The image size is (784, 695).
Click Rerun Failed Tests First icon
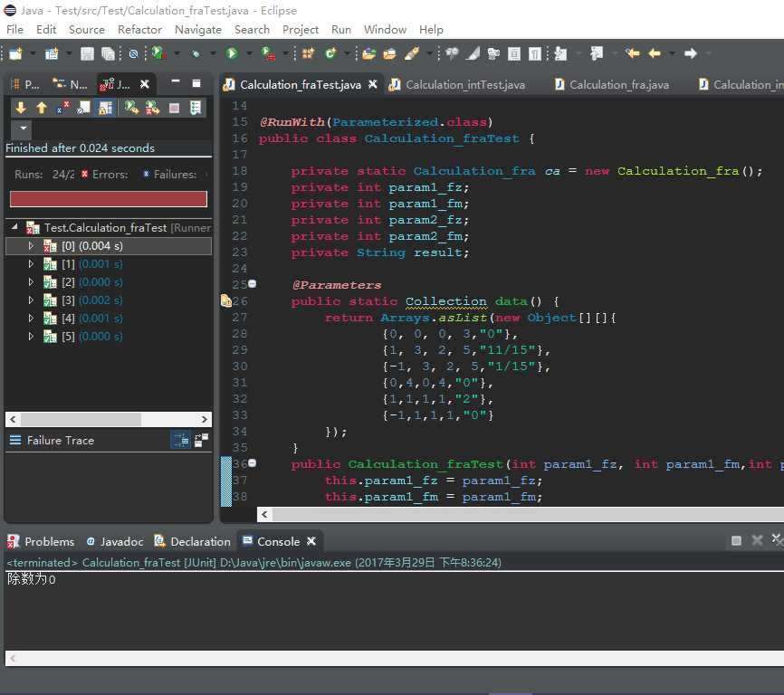tap(152, 108)
